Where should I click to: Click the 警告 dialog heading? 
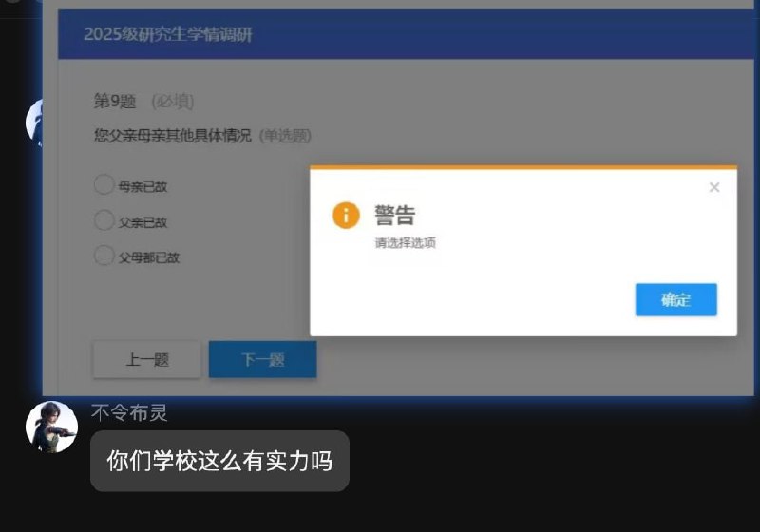395,215
